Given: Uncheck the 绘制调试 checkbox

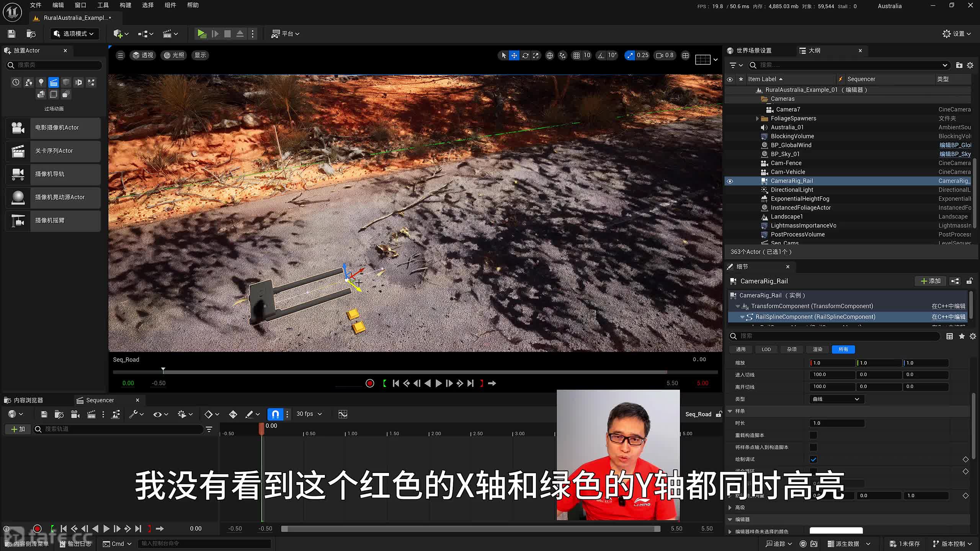Looking at the screenshot, I should click(813, 459).
